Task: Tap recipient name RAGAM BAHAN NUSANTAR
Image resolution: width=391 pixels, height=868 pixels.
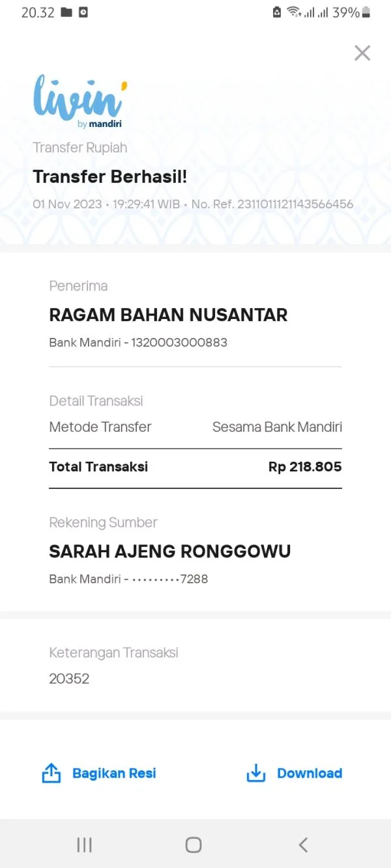Action: coord(168,315)
